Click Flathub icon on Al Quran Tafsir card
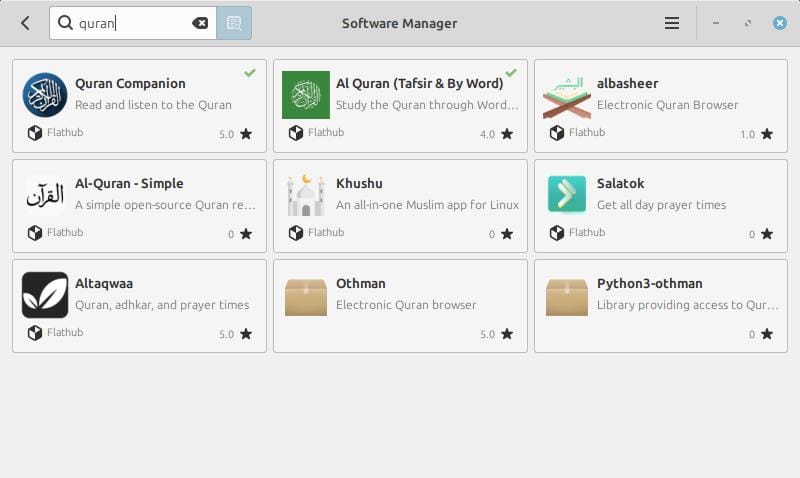Viewport: 800px width, 478px height. [296, 133]
